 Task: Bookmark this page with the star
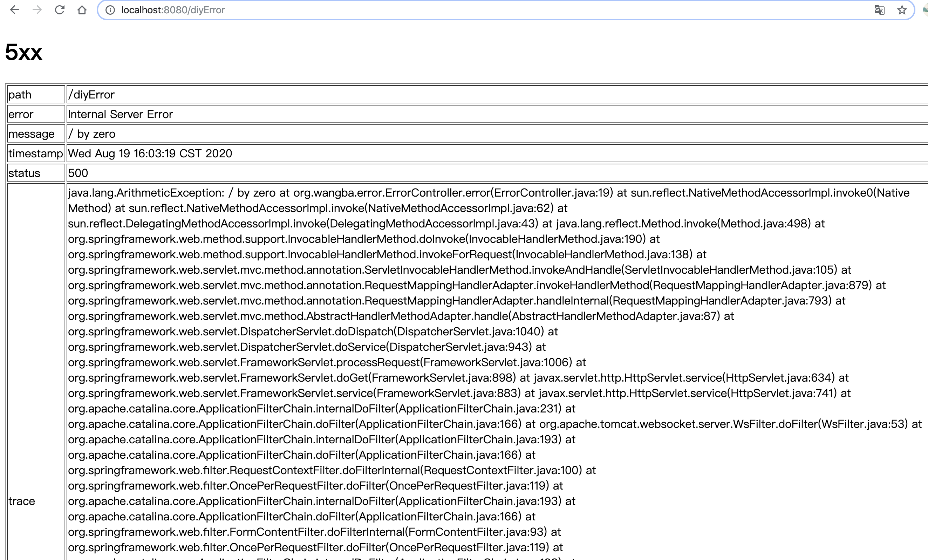click(x=902, y=10)
